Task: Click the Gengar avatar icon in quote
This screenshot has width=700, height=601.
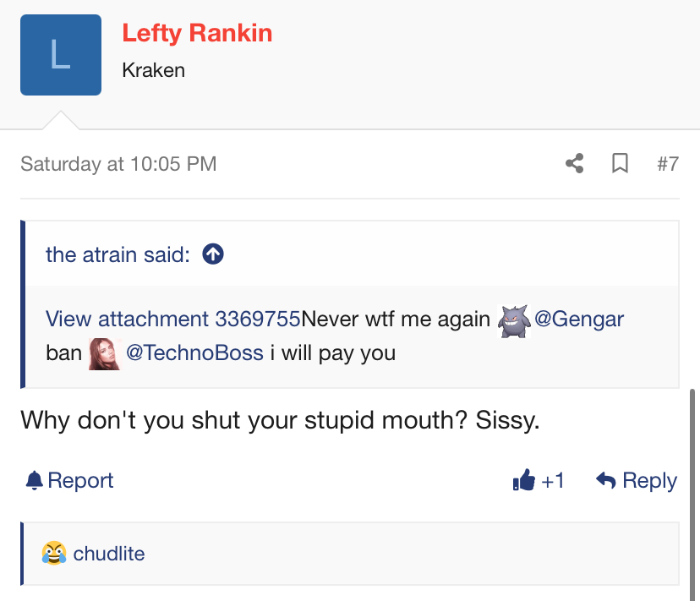Action: (x=512, y=320)
